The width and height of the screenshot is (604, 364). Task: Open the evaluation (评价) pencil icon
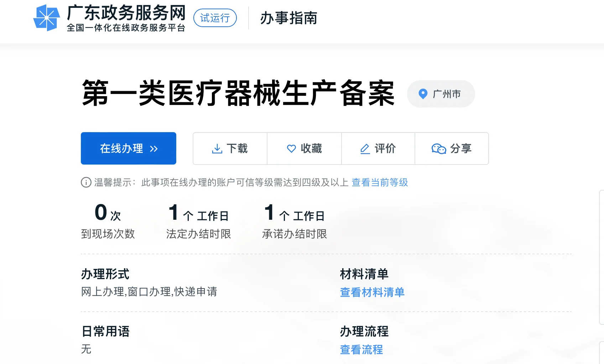point(365,149)
